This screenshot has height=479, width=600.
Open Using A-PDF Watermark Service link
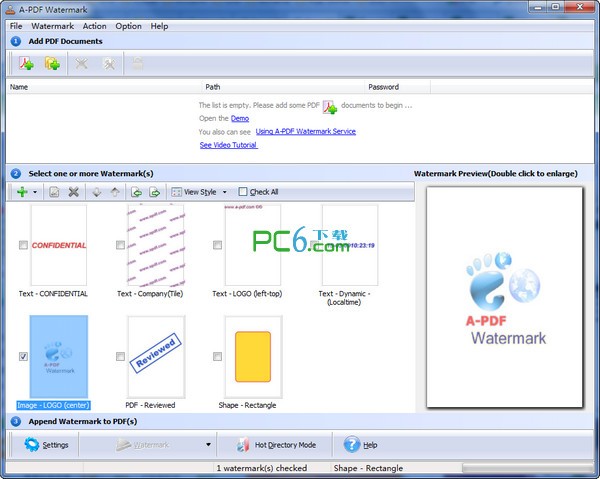pyautogui.click(x=306, y=132)
